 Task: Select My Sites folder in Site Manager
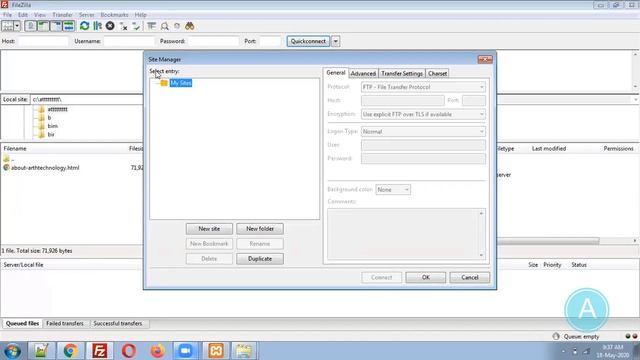click(x=181, y=83)
